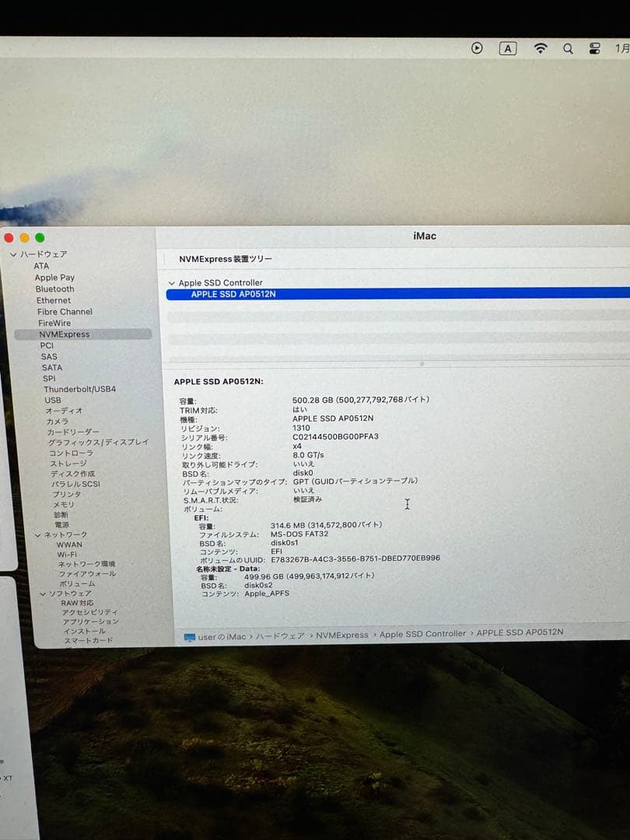Click the "A" input source menu bar icon
Screen dimensions: 630x840
(508, 48)
